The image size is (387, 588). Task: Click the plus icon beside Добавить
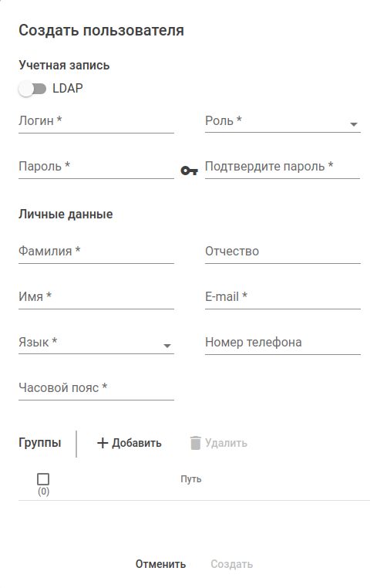point(103,443)
